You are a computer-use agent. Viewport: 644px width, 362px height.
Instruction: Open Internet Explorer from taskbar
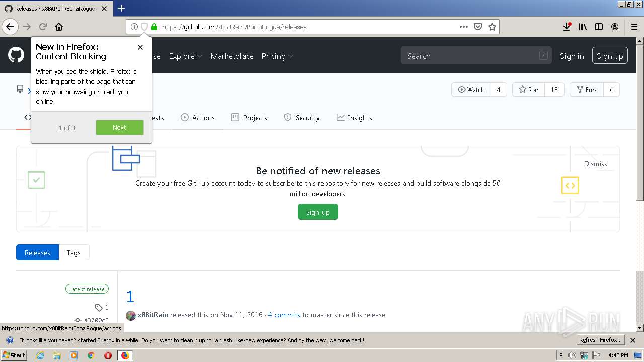coord(40,355)
